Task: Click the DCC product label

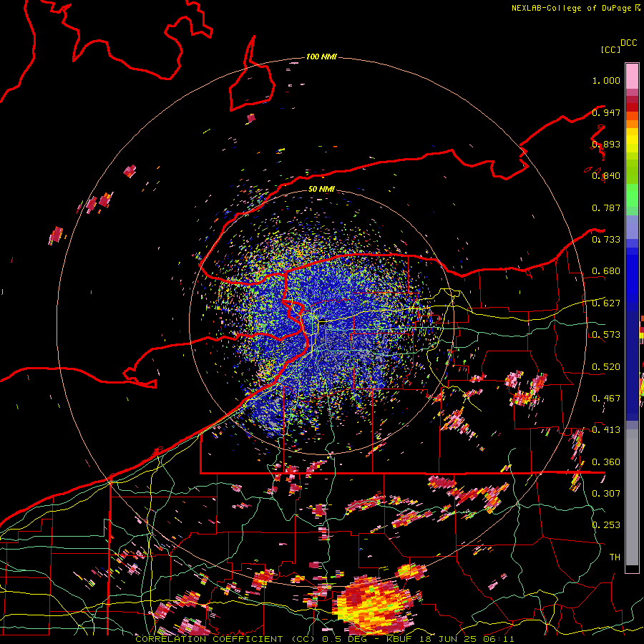Action: tap(628, 43)
